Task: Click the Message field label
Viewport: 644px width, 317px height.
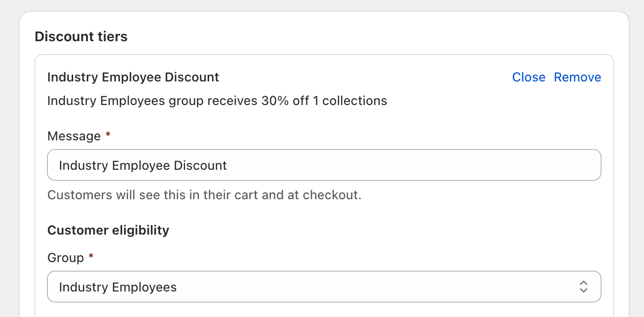Action: 74,136
